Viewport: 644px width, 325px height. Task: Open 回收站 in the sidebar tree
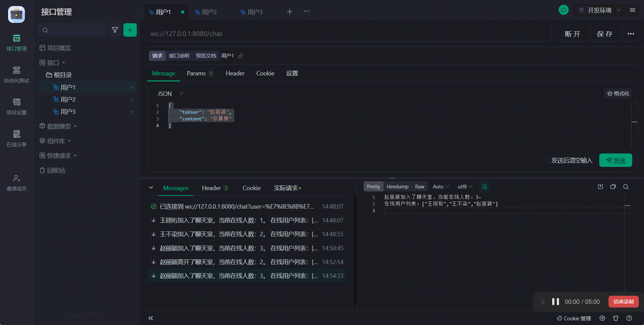click(x=52, y=170)
